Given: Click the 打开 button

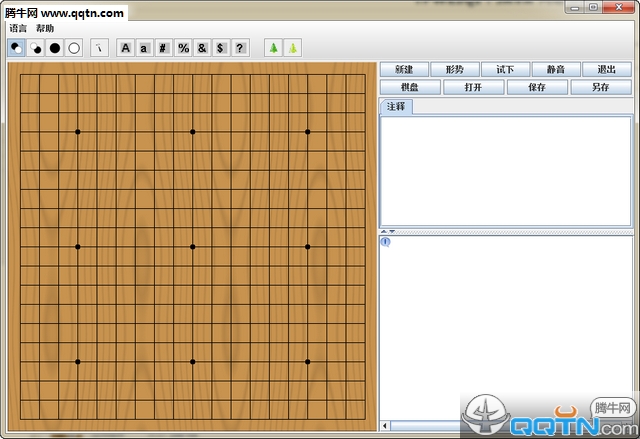Looking at the screenshot, I should point(473,87).
